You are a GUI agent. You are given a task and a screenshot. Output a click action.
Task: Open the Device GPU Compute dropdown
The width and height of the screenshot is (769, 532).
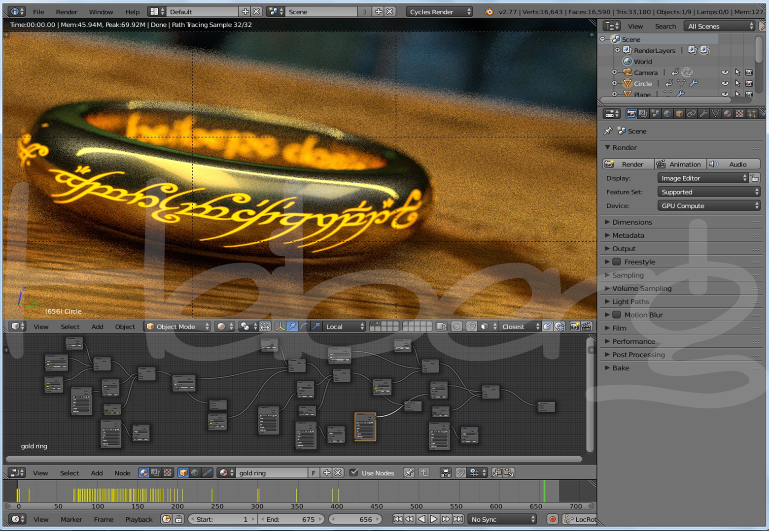click(x=709, y=206)
